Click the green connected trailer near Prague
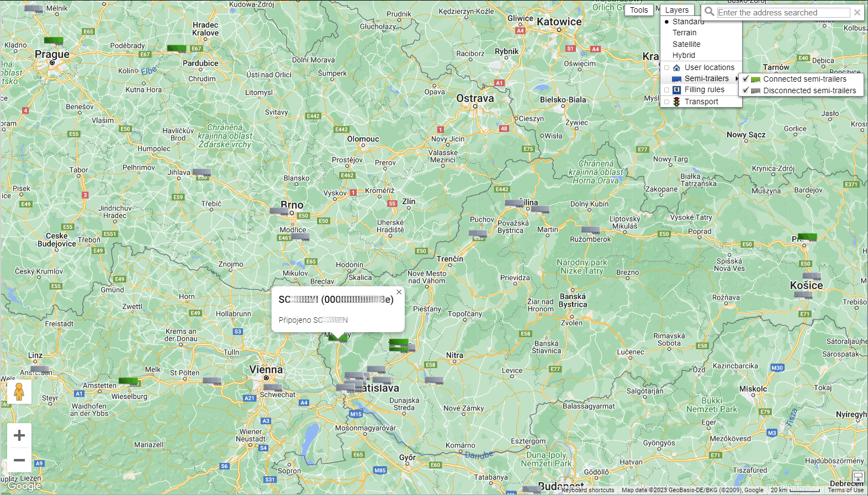 pyautogui.click(x=54, y=40)
